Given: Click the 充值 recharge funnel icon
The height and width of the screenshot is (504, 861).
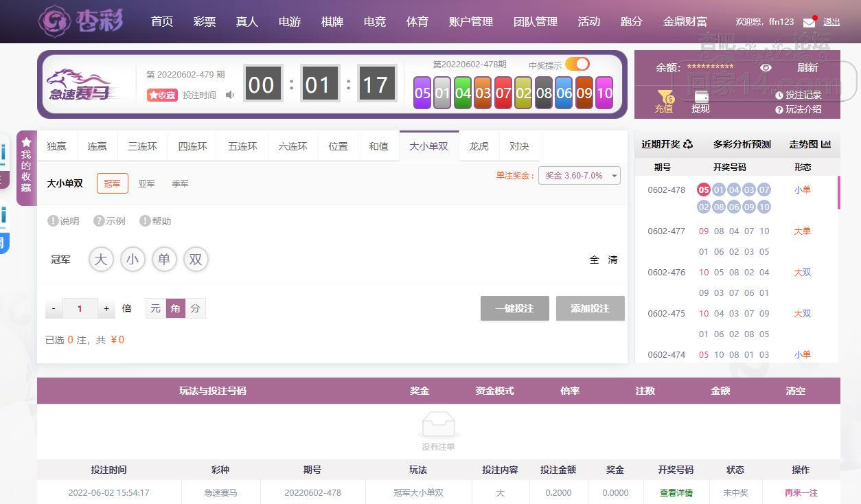Looking at the screenshot, I should 665,98.
